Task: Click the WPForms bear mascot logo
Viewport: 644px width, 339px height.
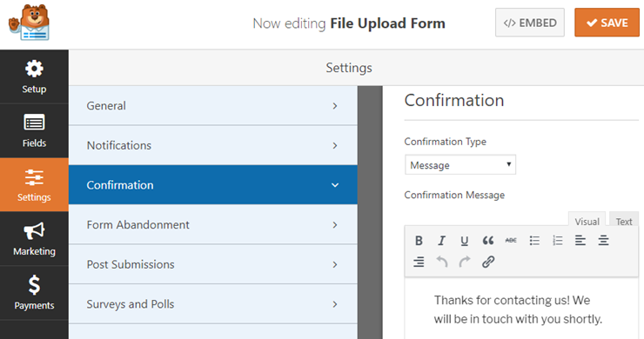Action: coord(30,23)
